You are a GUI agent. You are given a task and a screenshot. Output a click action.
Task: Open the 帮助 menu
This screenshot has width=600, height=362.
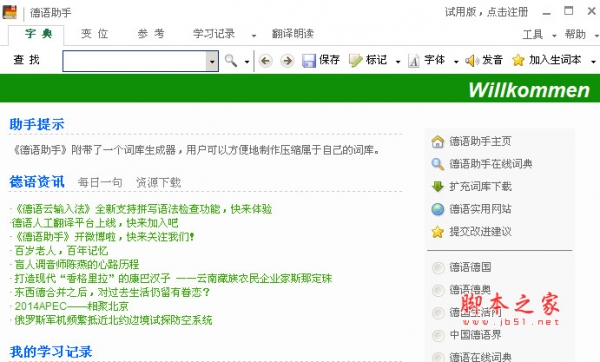575,35
